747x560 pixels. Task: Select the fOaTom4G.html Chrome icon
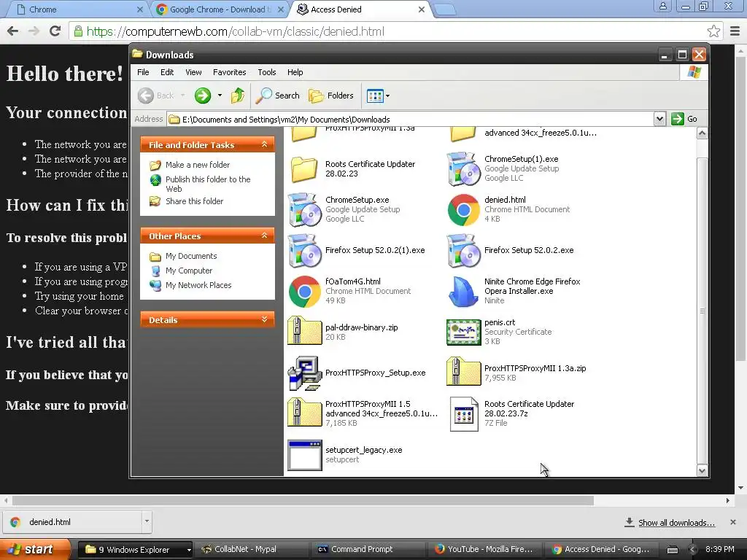(x=304, y=292)
